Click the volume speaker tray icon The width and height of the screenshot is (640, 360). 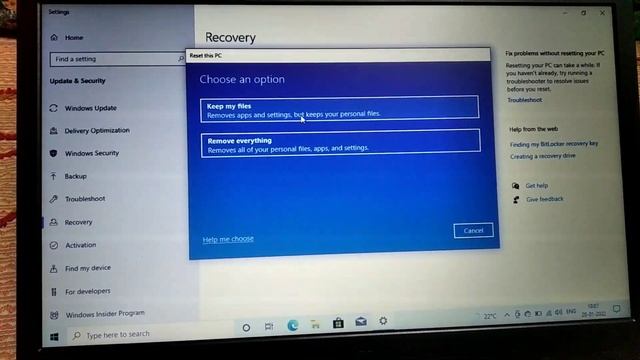pyautogui.click(x=558, y=312)
